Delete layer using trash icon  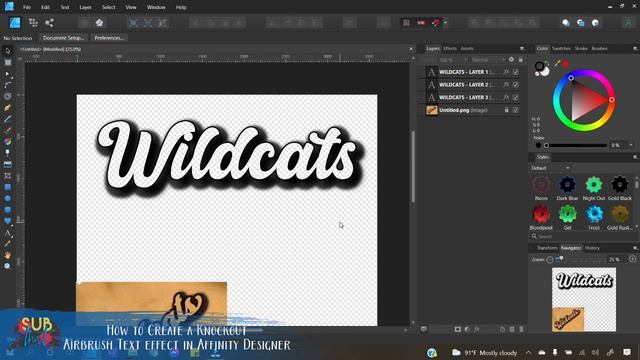tap(521, 329)
